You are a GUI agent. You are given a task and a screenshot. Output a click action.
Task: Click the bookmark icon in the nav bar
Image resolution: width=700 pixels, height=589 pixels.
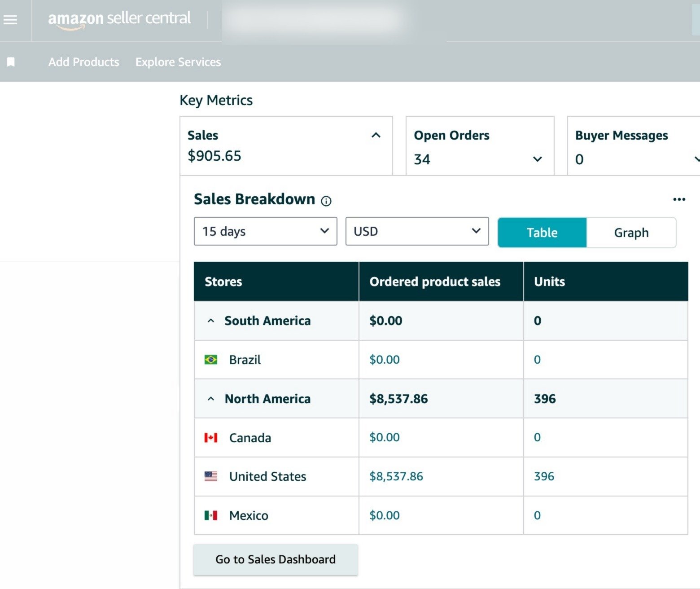tap(11, 62)
